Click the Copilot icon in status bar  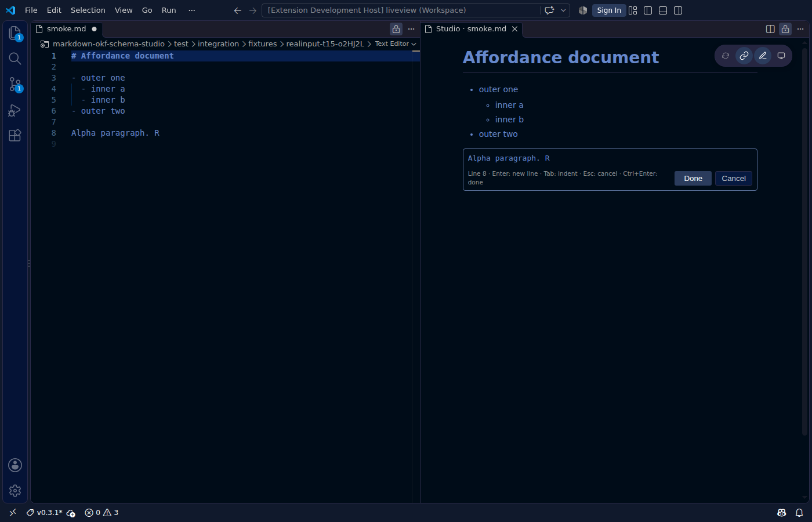(x=782, y=513)
